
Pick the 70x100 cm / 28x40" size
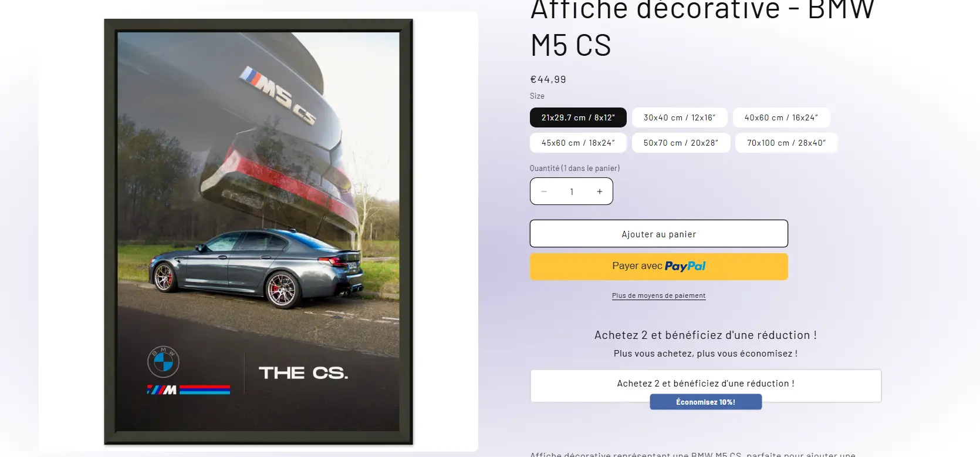click(786, 143)
